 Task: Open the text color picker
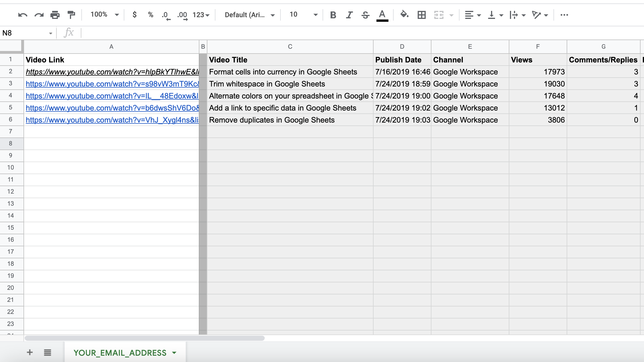click(382, 15)
